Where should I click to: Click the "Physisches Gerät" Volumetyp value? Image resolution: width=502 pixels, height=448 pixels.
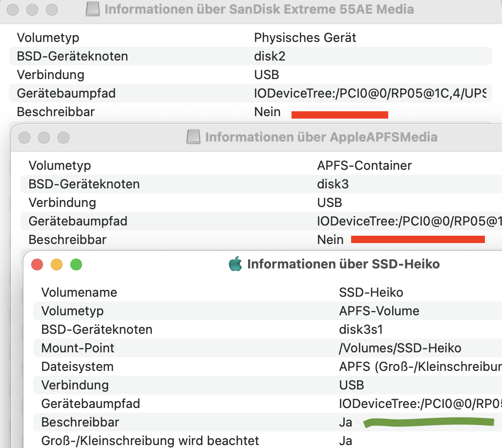305,38
